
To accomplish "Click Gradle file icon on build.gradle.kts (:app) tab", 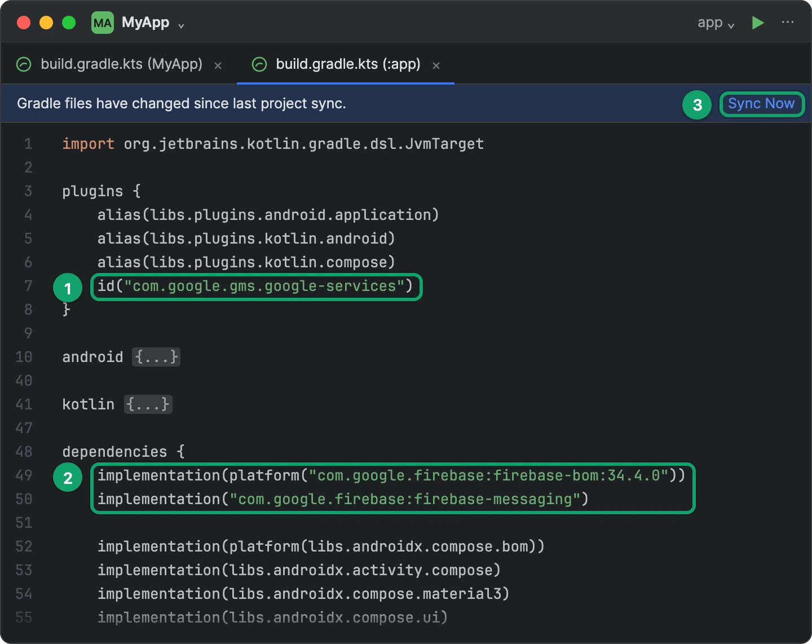I will click(259, 64).
